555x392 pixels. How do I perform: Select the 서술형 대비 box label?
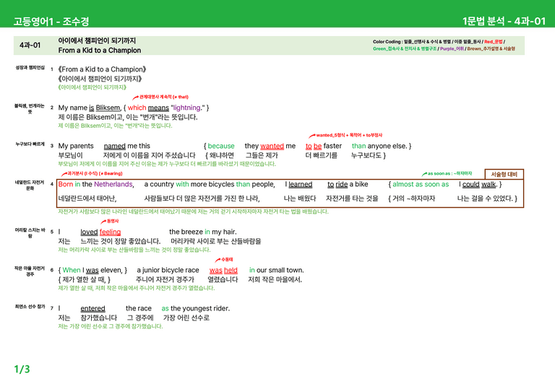click(x=504, y=174)
